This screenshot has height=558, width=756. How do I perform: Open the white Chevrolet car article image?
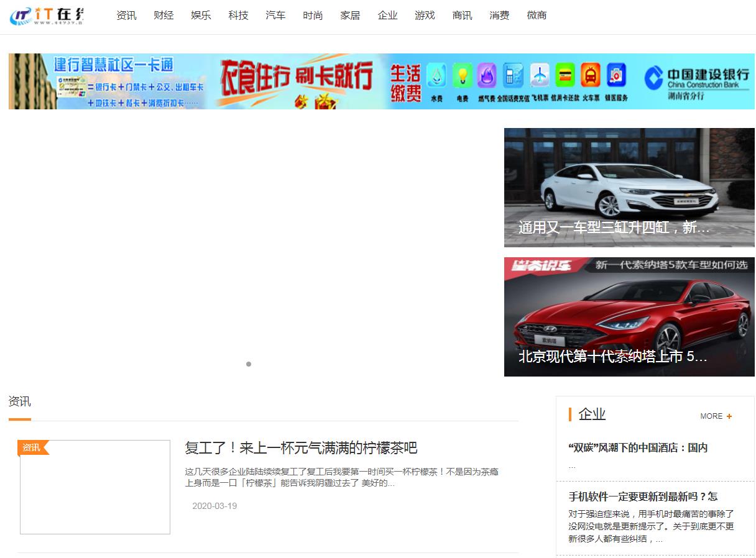629,187
